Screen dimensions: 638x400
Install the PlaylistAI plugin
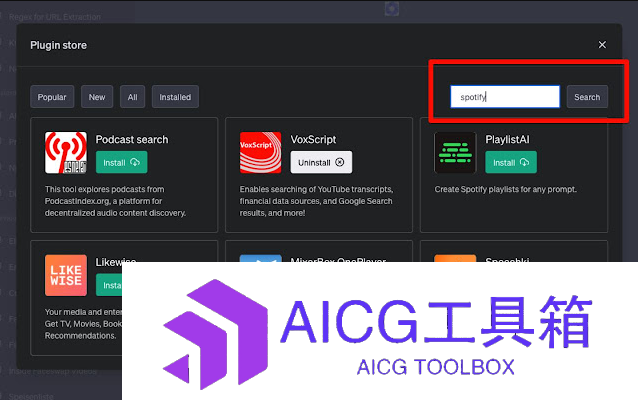(511, 162)
